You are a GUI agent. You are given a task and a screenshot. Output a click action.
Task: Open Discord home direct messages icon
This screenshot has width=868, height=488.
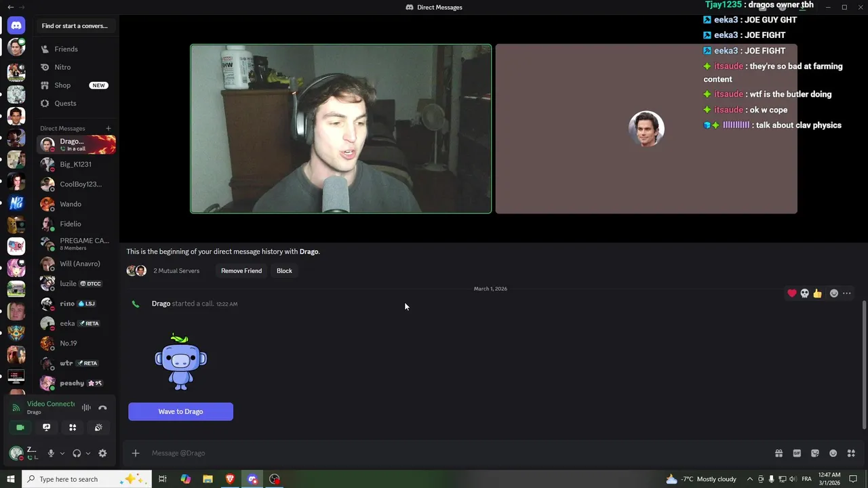click(x=16, y=26)
